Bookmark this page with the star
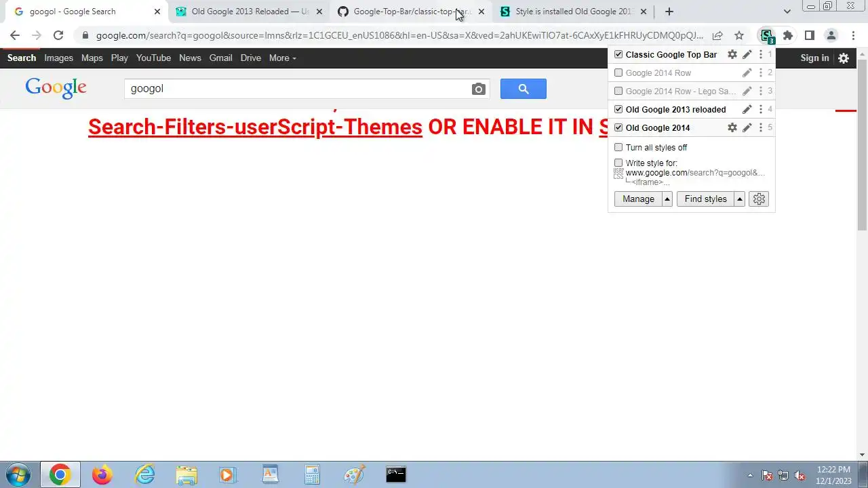This screenshot has height=488, width=868. (739, 35)
